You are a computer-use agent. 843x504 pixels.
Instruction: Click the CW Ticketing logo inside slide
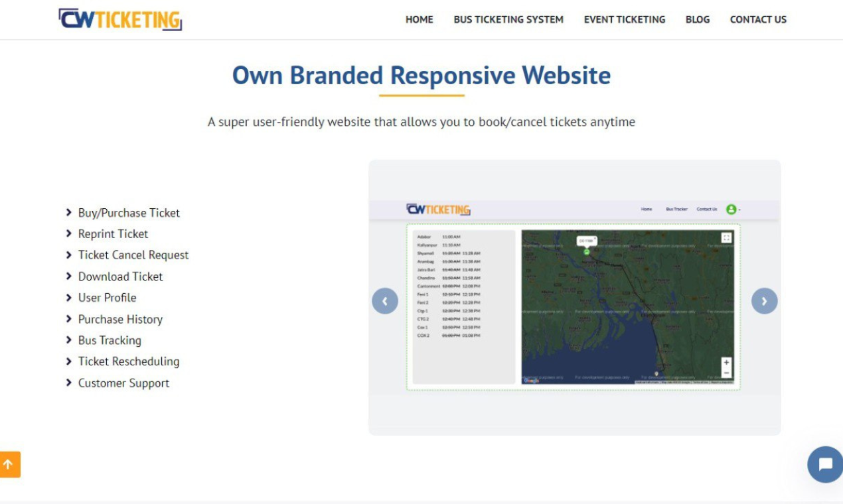pyautogui.click(x=438, y=210)
